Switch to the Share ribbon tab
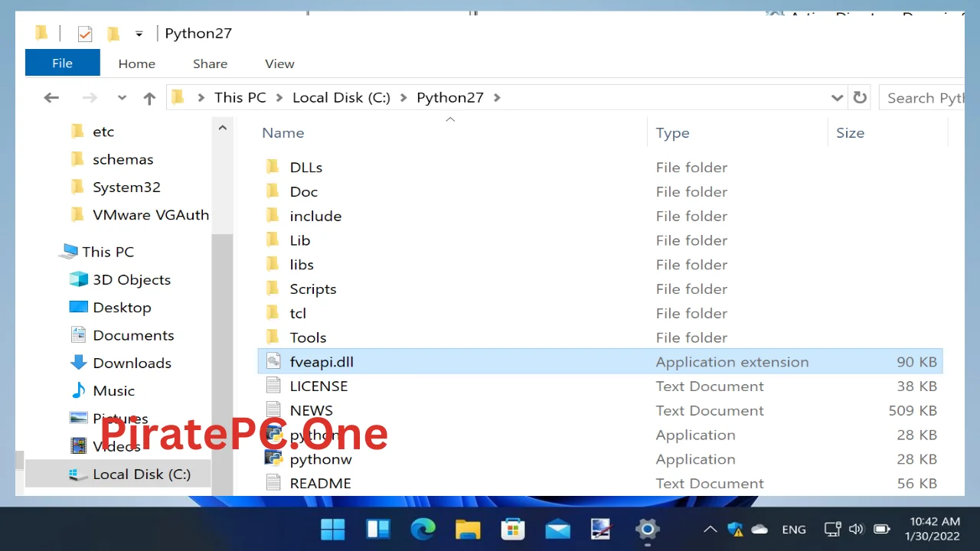Screen dimensions: 980x551 point(210,64)
